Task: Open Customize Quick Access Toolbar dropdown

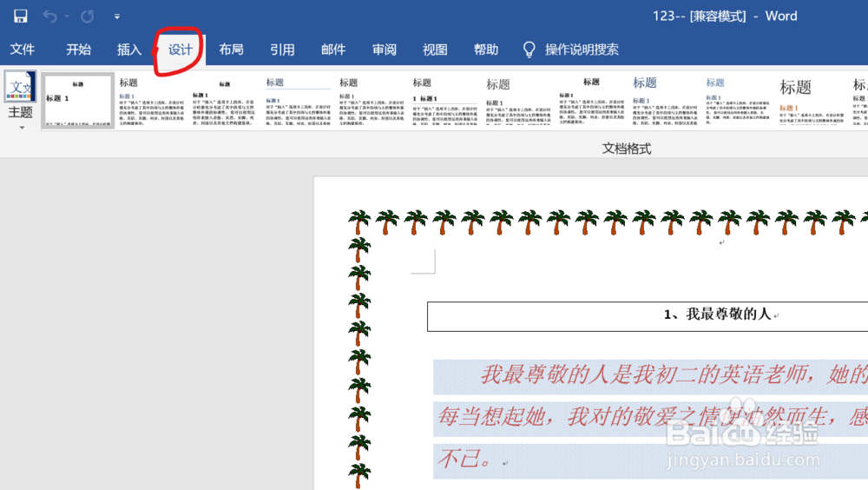Action: pos(117,17)
